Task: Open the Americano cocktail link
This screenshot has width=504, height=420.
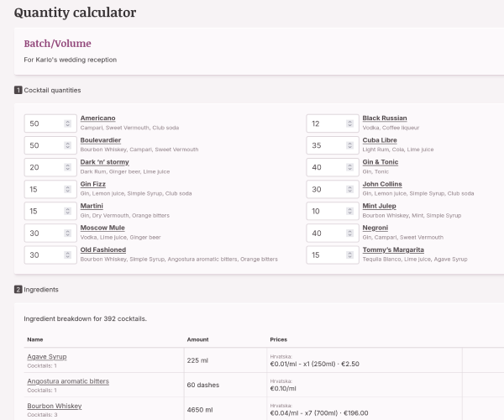Action: coord(98,118)
